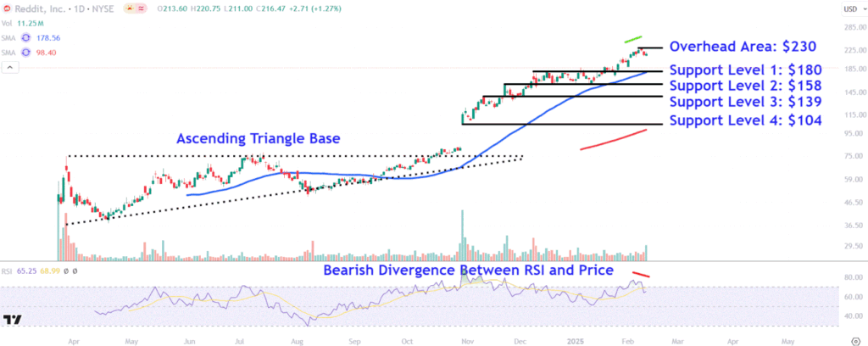Click the Bearish Divergence annotation text
868x346 pixels.
pyautogui.click(x=467, y=271)
